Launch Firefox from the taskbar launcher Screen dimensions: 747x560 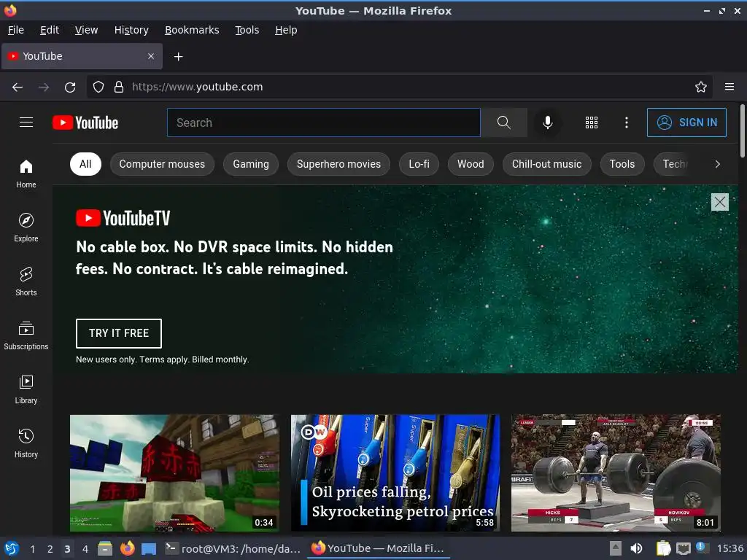(127, 548)
